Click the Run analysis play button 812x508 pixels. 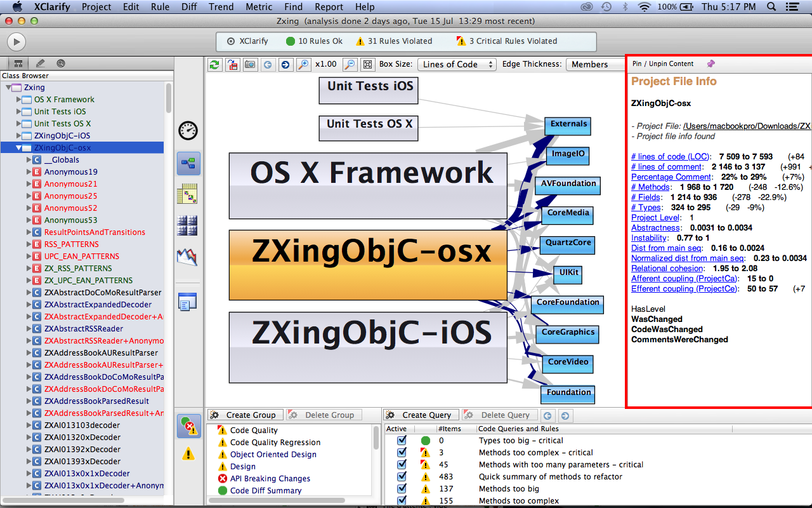click(x=16, y=42)
